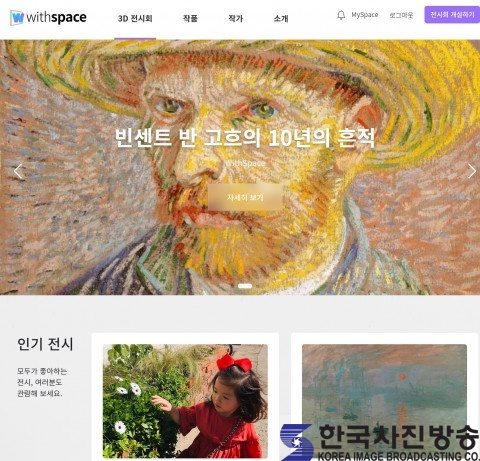Open the 3D 전시회 menu tab
Viewport: 480px width, 461px height.
[135, 18]
